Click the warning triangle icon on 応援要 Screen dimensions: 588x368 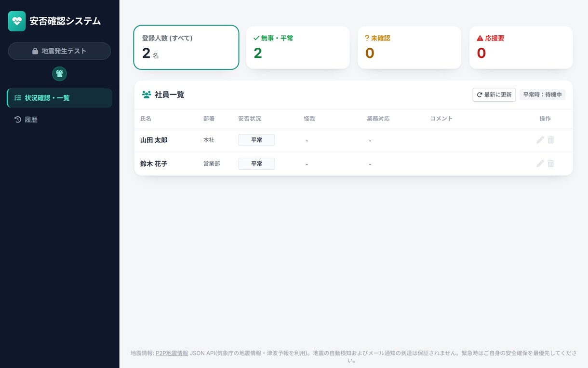click(480, 38)
